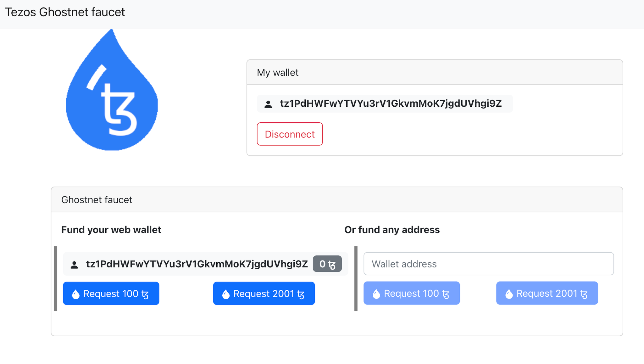Click the user icon in My wallet
644x364 pixels.
point(268,104)
